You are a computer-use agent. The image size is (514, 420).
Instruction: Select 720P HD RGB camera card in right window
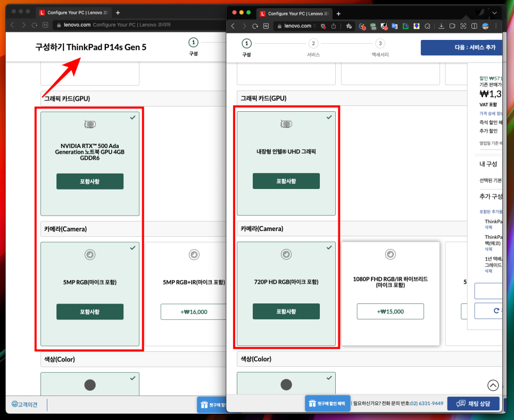click(x=286, y=293)
